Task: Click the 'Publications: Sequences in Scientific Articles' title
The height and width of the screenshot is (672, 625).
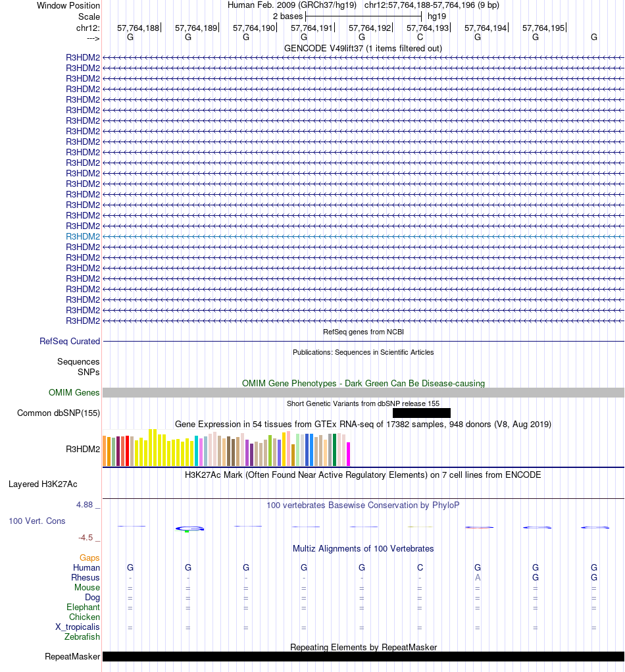Action: point(363,352)
